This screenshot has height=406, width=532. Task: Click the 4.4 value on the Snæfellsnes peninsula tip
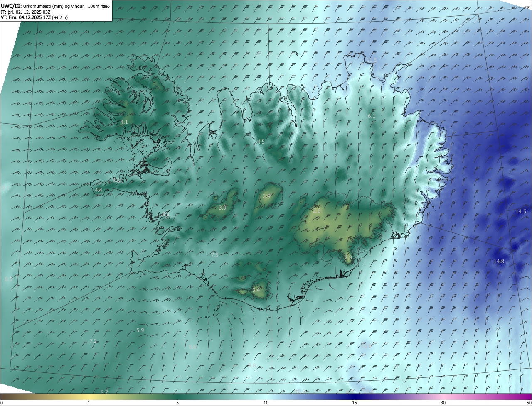coord(99,190)
